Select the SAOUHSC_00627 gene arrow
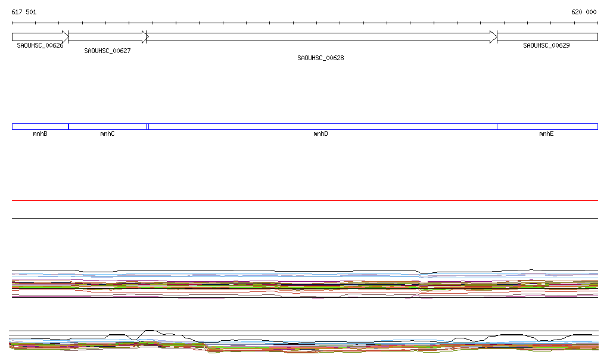 pos(107,37)
